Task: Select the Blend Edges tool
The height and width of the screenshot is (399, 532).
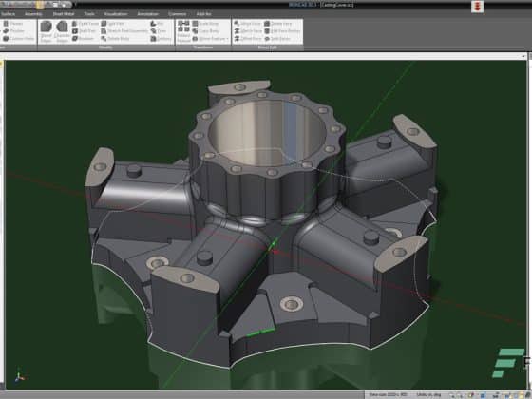Action: tap(47, 31)
